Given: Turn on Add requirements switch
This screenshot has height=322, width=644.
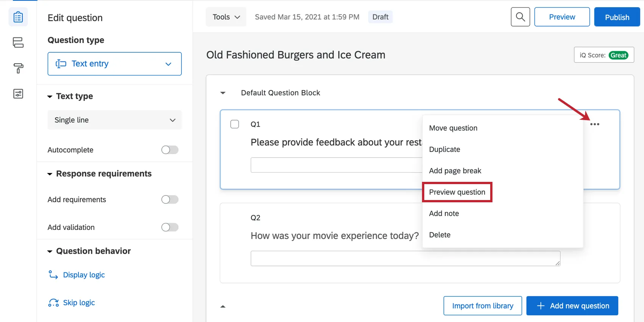Looking at the screenshot, I should coord(170,200).
